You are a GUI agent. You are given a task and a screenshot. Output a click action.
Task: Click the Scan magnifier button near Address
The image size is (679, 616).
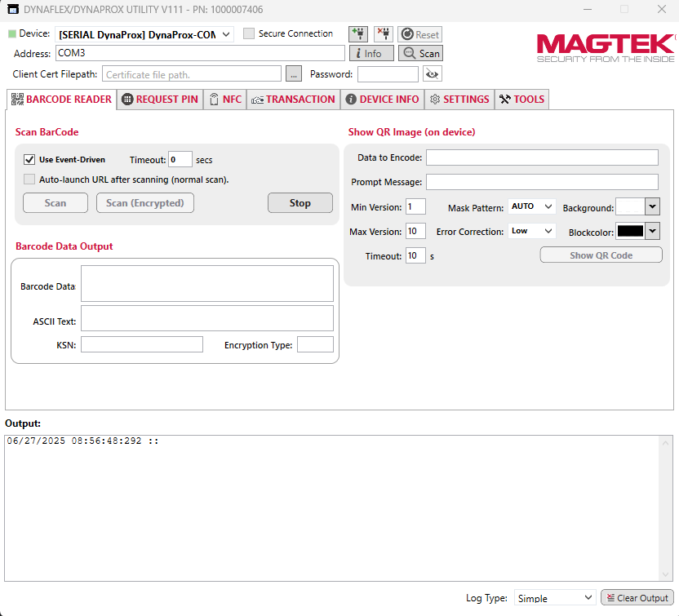point(420,53)
